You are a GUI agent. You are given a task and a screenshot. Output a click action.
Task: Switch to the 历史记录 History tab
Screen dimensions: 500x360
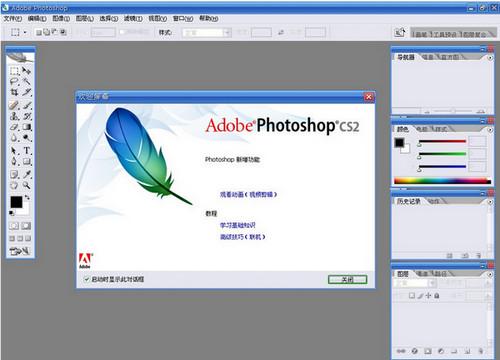(x=408, y=201)
